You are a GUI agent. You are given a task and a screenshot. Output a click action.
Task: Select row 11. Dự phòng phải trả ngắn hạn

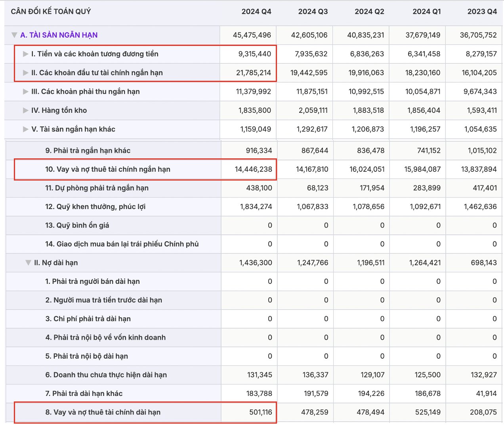(x=97, y=188)
